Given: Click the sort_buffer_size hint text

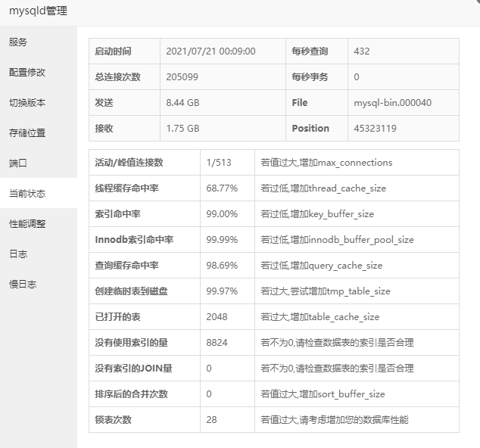Looking at the screenshot, I should 323,394.
